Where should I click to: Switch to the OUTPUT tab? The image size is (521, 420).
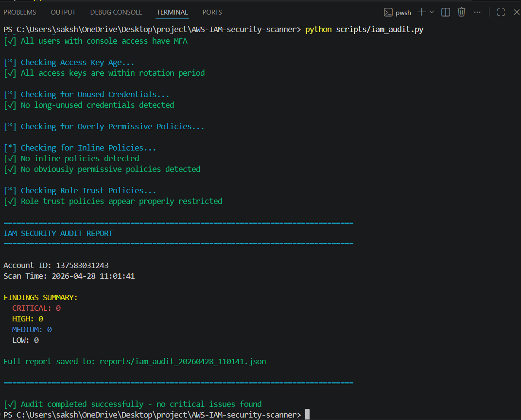pyautogui.click(x=63, y=12)
